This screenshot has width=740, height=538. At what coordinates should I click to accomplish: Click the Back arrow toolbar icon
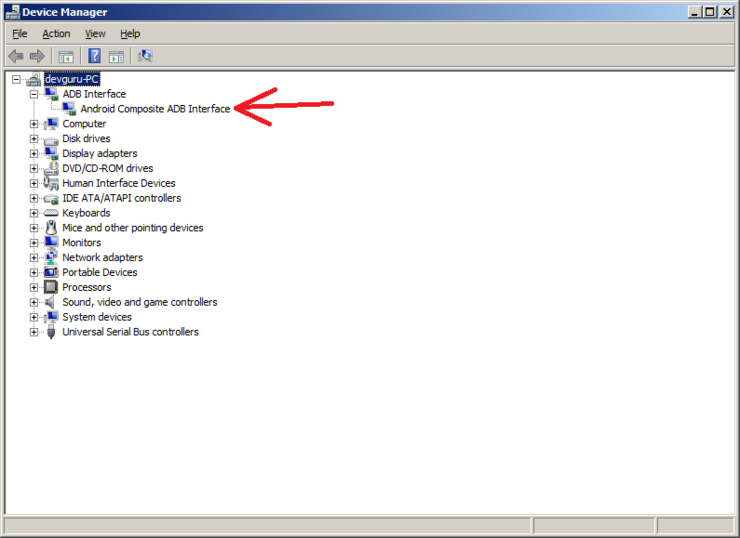tap(16, 57)
